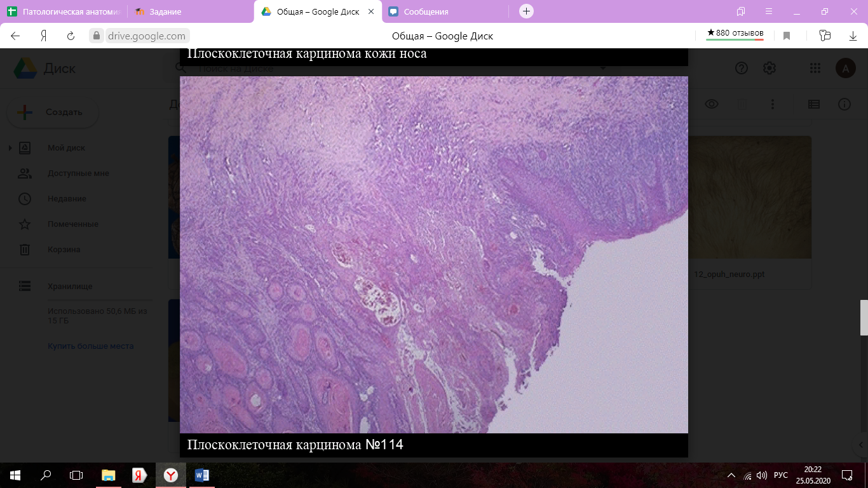868x488 pixels.
Task: Click Купить больше места link
Action: tap(90, 346)
